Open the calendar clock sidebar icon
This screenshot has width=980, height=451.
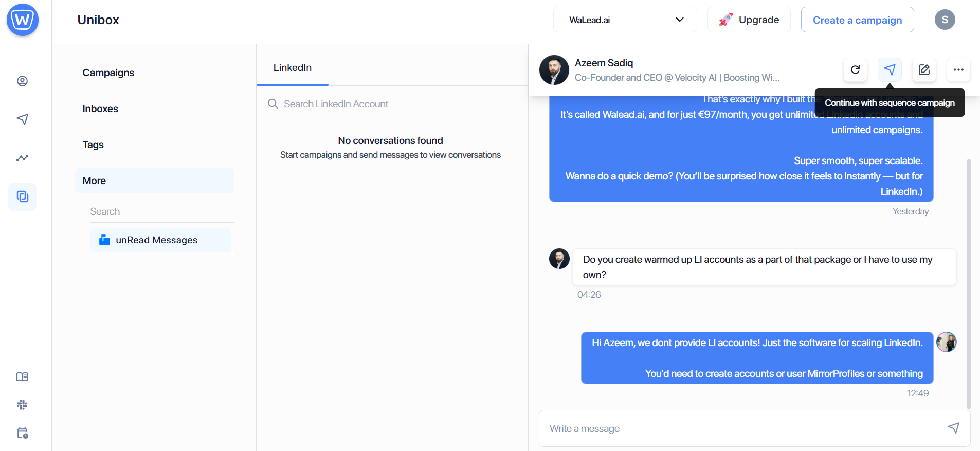tap(22, 433)
